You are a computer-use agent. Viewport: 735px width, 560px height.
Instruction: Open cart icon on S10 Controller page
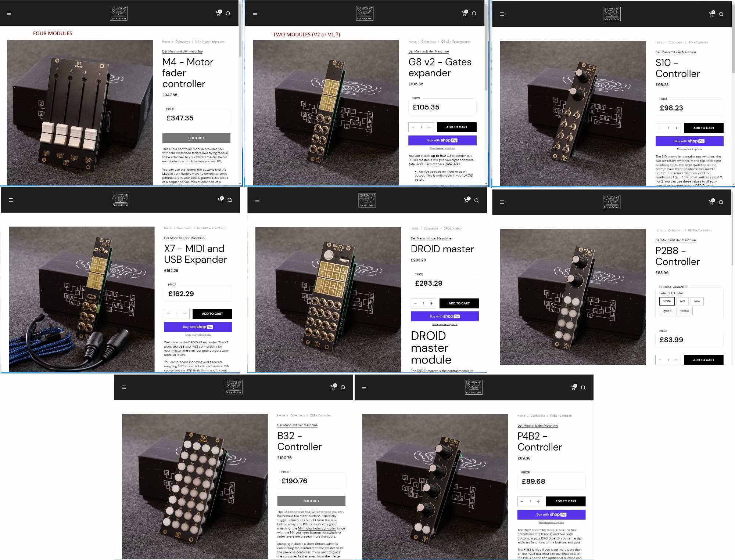pos(711,14)
